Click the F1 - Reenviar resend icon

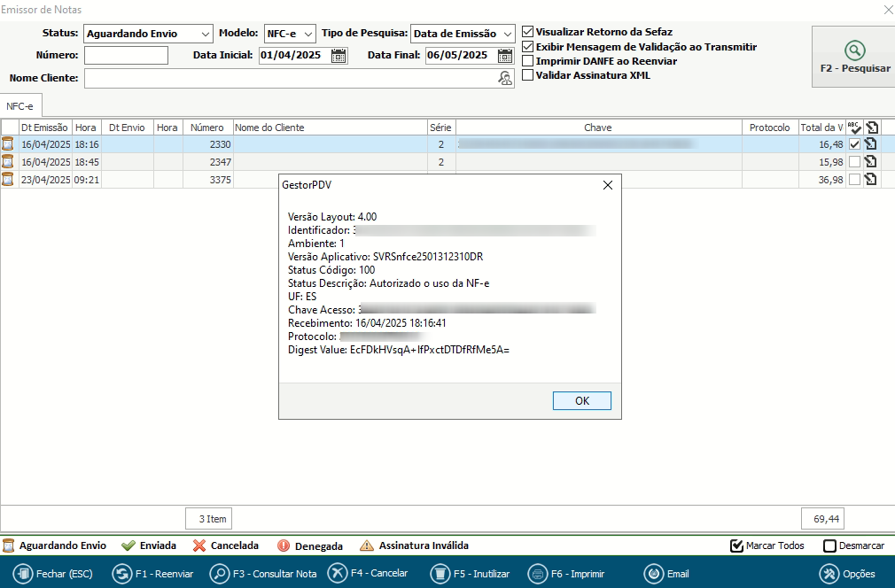[x=122, y=574]
